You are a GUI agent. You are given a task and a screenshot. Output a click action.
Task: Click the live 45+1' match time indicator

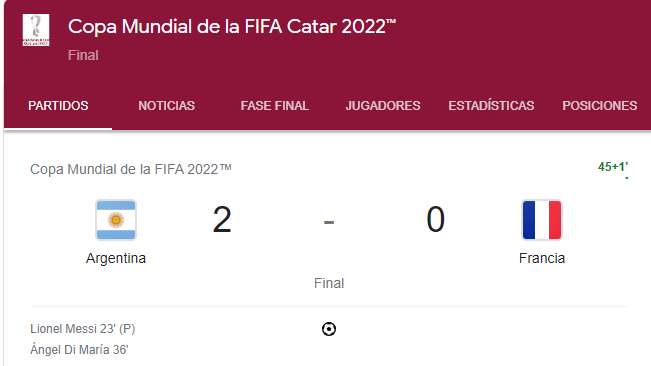pos(613,167)
